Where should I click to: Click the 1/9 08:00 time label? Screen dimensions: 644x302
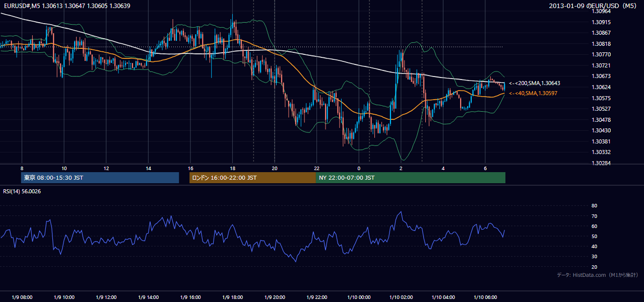point(22,297)
